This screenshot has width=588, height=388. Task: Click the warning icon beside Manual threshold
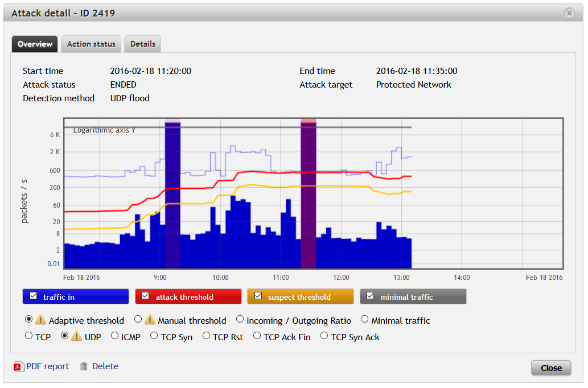tap(149, 319)
